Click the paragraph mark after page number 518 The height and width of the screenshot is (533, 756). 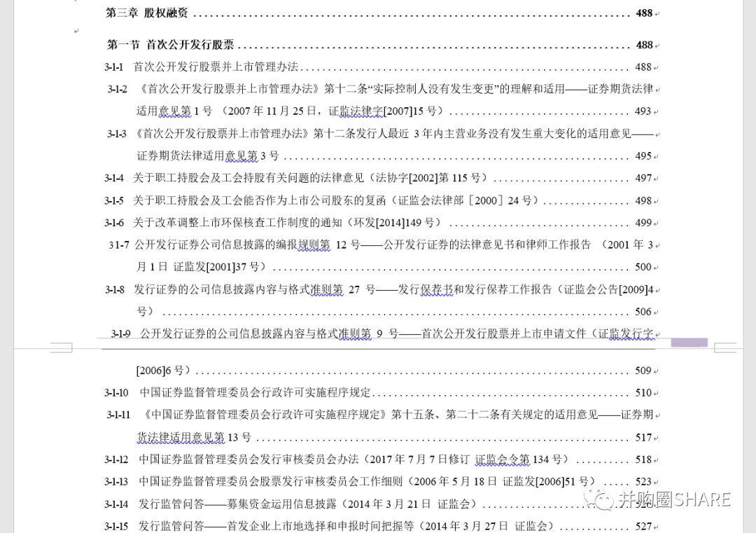coord(655,459)
